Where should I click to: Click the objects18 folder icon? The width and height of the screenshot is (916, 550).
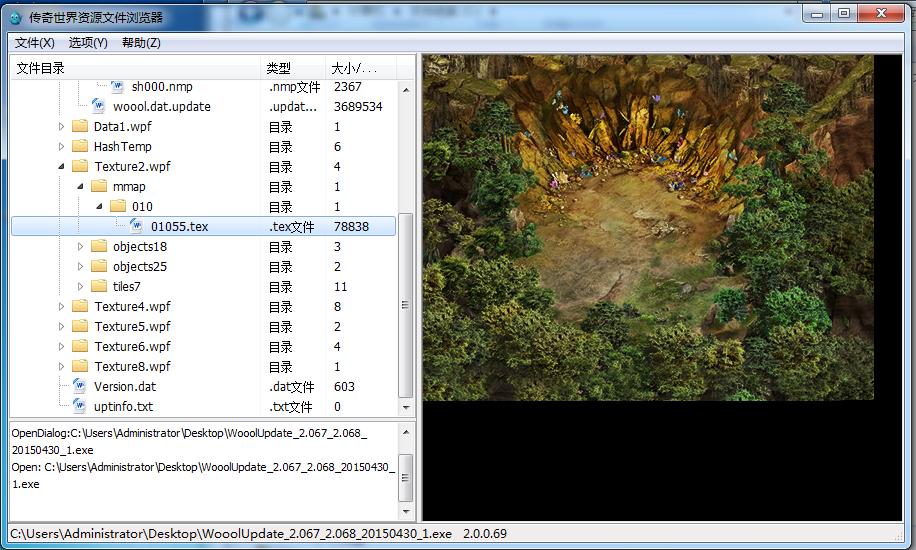coord(99,246)
